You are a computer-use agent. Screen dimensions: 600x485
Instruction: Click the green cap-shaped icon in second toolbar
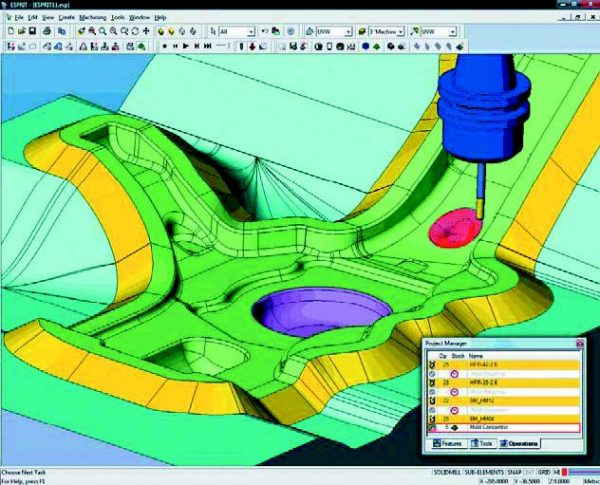(142, 47)
